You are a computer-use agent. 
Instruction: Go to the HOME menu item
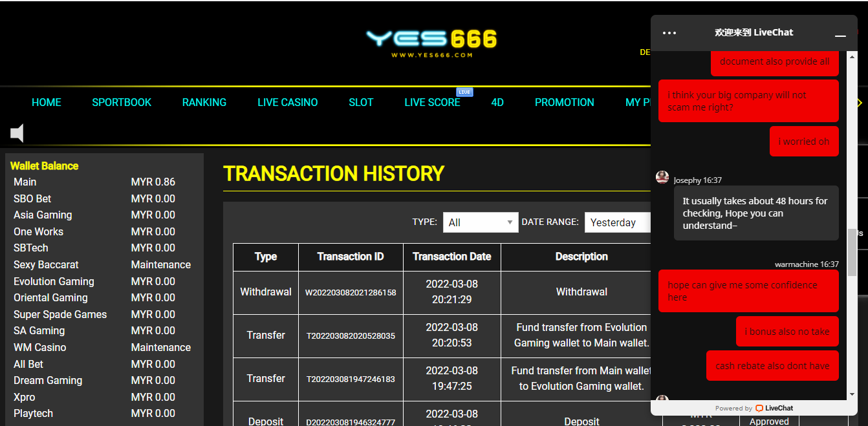(x=47, y=102)
